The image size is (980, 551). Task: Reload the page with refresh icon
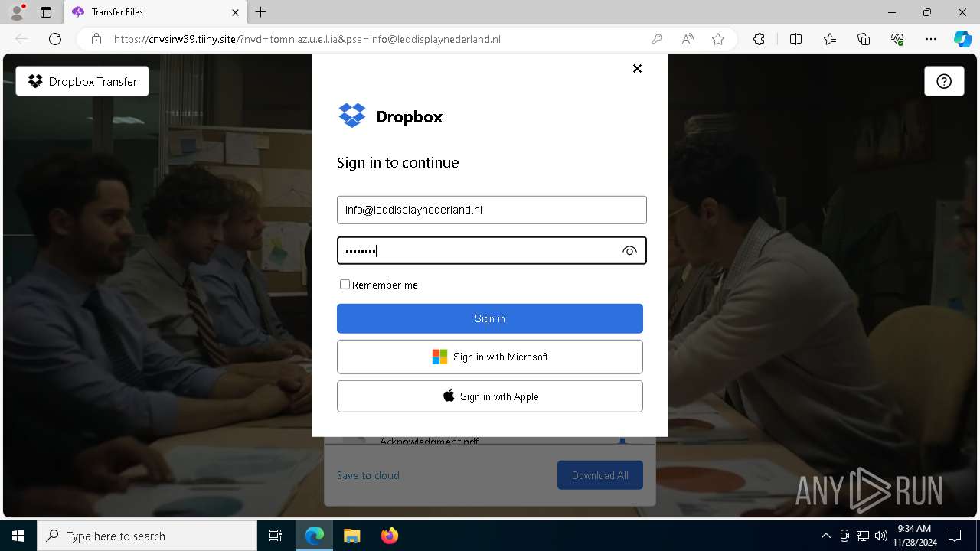pos(55,39)
